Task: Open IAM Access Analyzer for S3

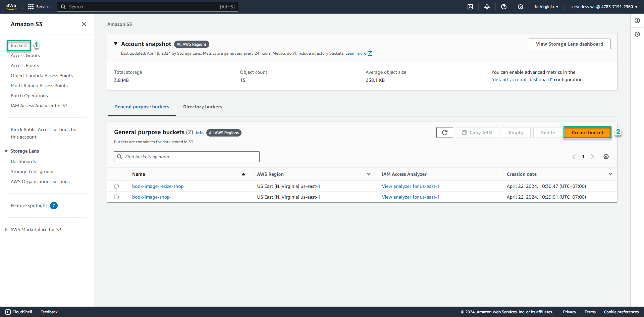Action: 39,106
